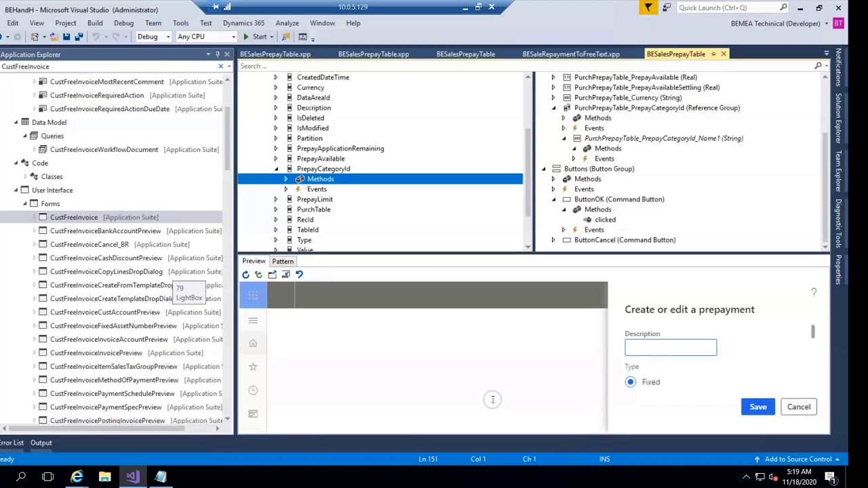Open the Dynamics 365 menu
Viewport: 868px width, 488px height.
(x=243, y=23)
